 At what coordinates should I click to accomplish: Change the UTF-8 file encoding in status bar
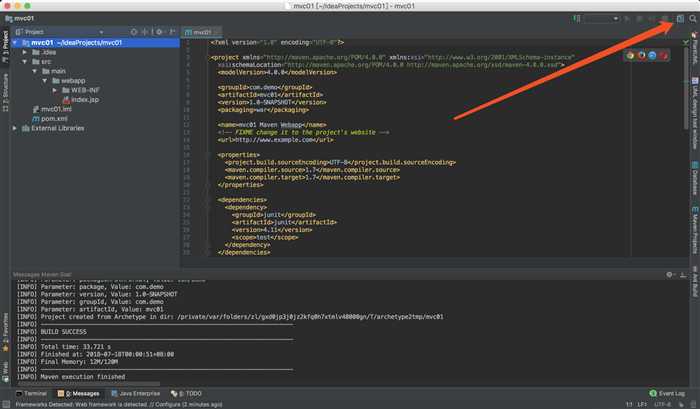(662, 405)
